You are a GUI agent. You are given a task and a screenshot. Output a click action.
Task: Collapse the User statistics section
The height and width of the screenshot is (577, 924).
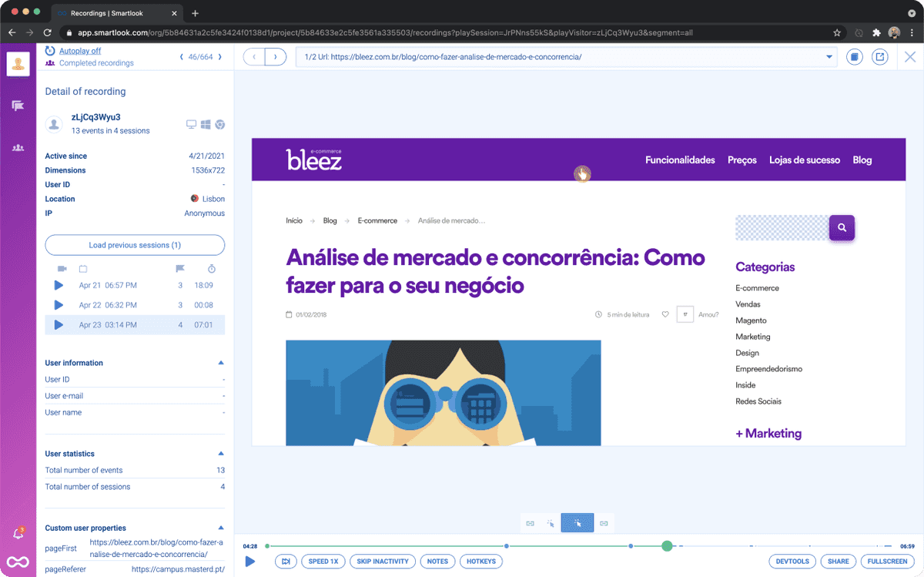pos(221,454)
